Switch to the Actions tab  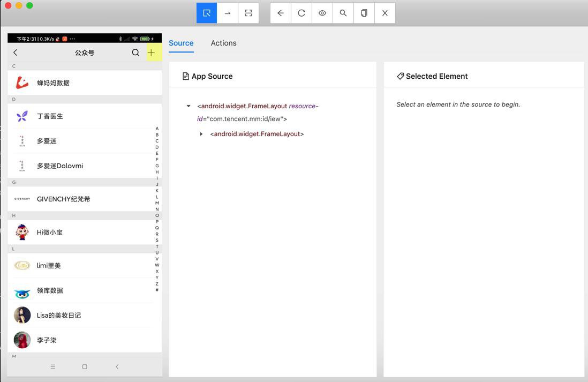pyautogui.click(x=223, y=43)
